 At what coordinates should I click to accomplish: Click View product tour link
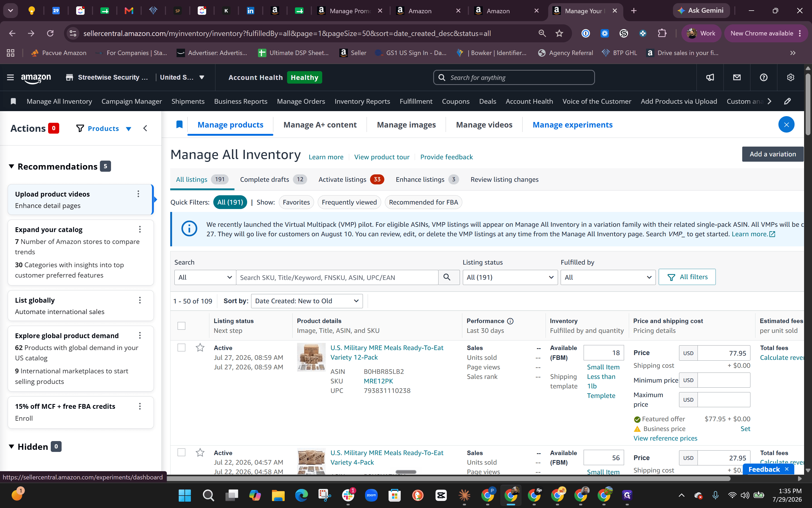click(x=381, y=157)
